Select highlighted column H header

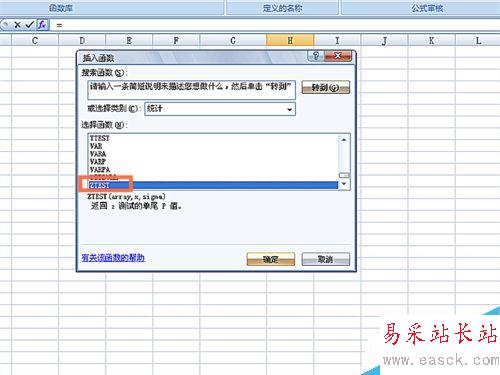[x=290, y=41]
